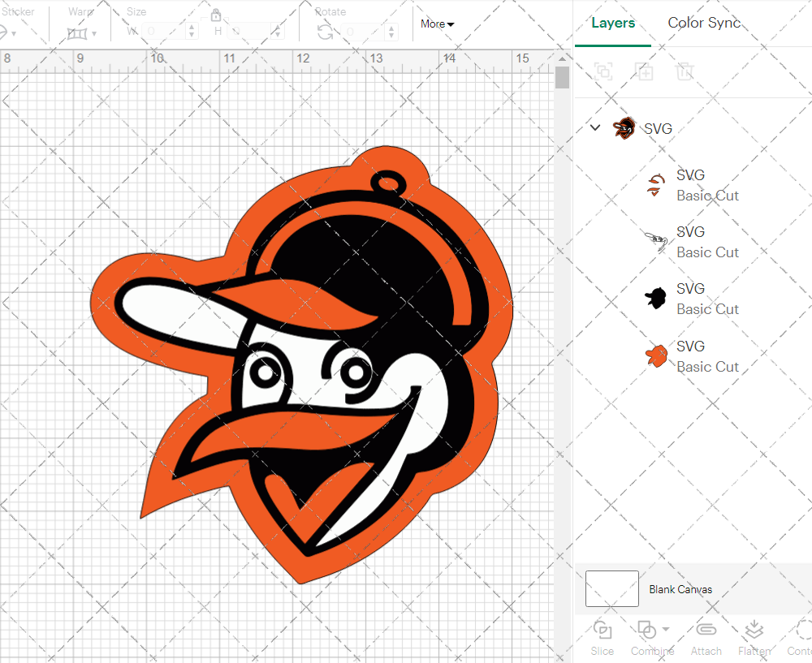Collapse the SVG group in Layers
Viewport: 812px width, 663px height.
(595, 127)
